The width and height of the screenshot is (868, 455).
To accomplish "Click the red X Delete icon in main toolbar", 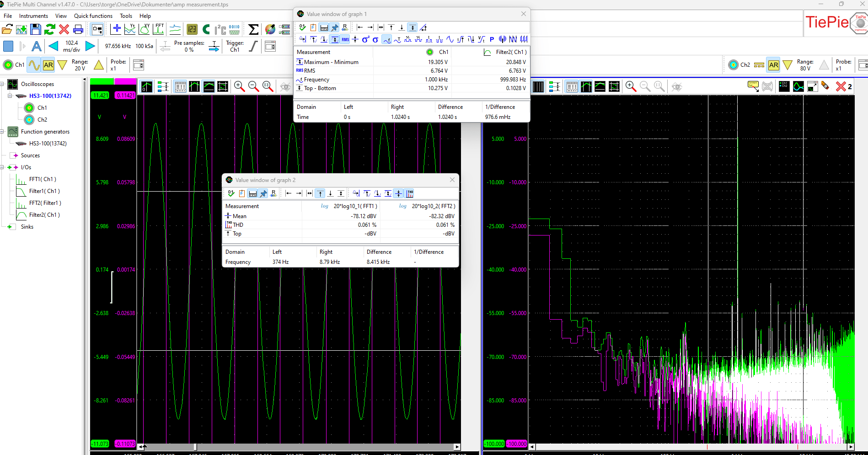I will point(64,30).
